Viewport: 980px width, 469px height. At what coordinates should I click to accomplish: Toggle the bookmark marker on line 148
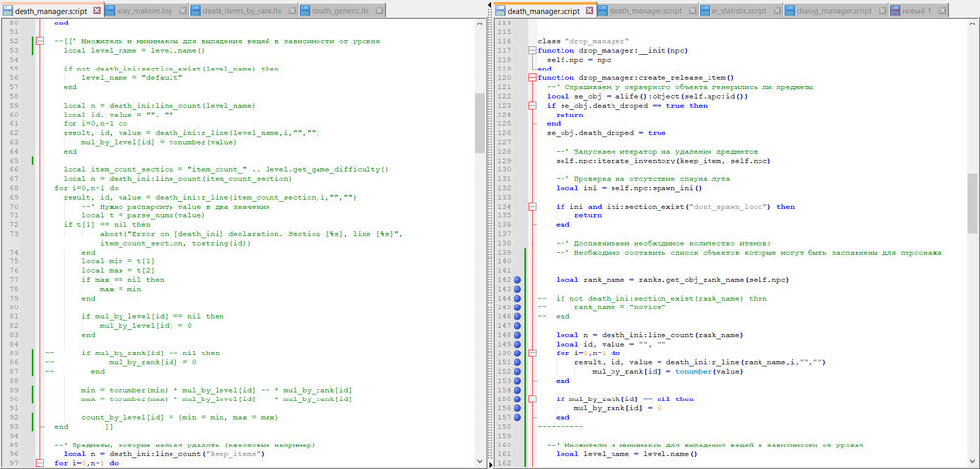(x=517, y=335)
